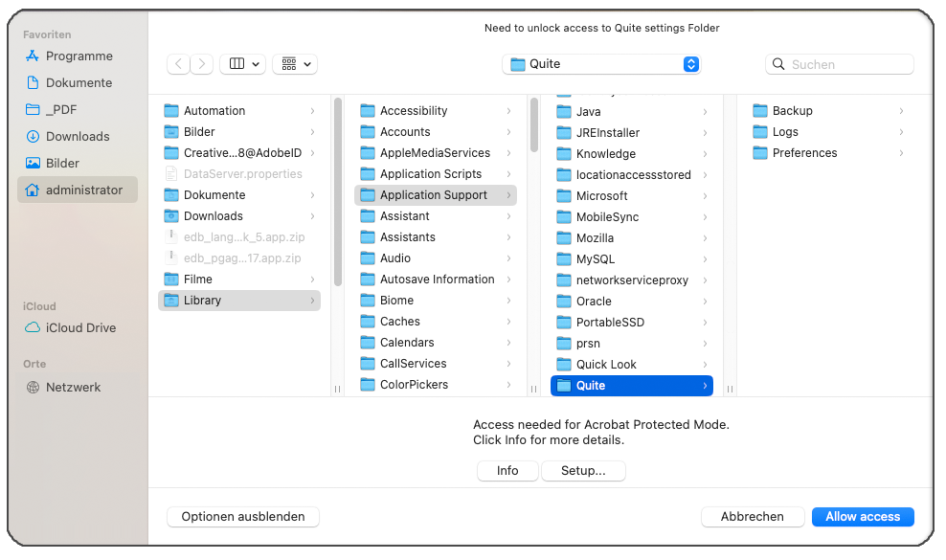
Task: Select administrator home in sidebar
Action: pos(78,190)
